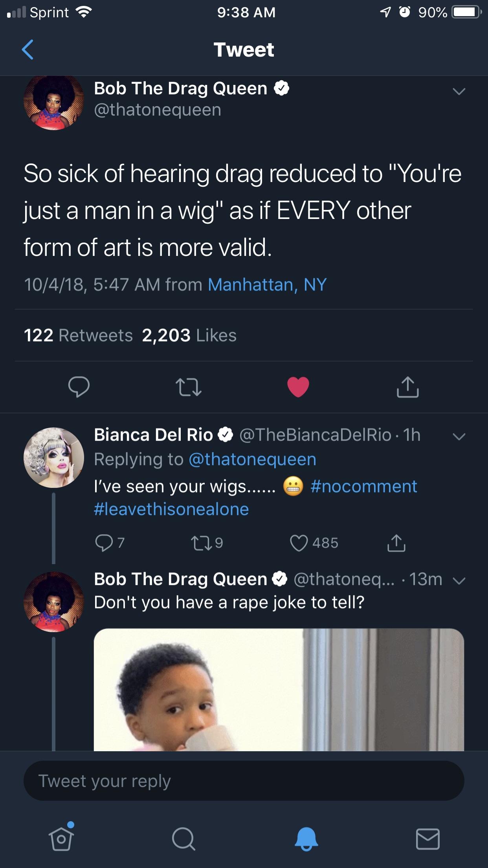This screenshot has height=868, width=488.
Task: Open options chevron on Bianca Del Rio's reply
Action: pos(459,436)
